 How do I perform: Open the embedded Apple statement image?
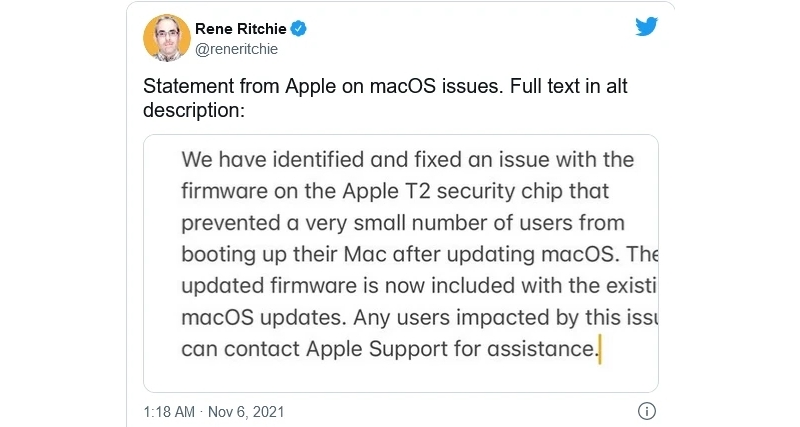point(401,263)
